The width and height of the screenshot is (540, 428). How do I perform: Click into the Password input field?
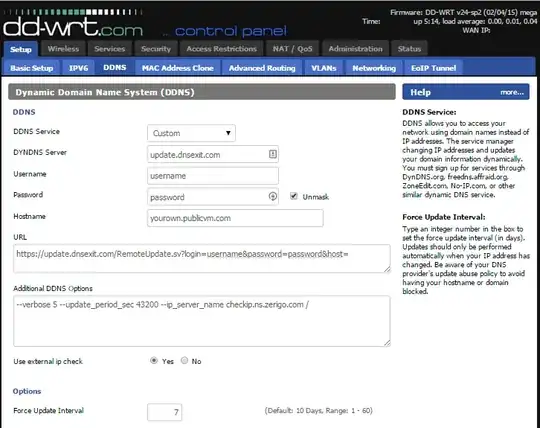(213, 197)
